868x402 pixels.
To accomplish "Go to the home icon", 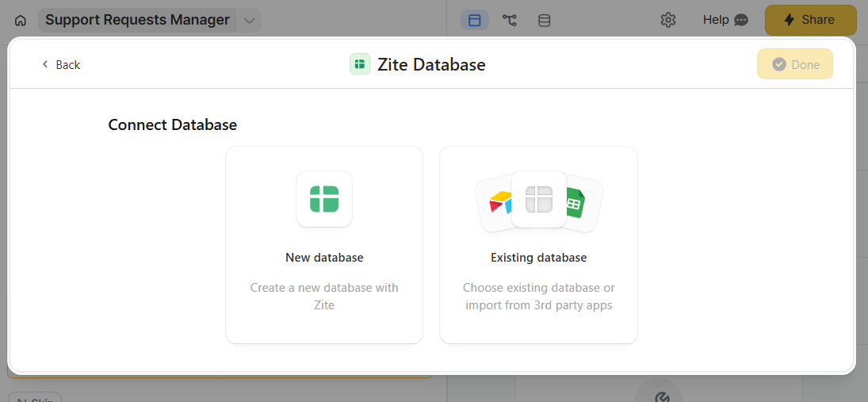I will click(21, 21).
